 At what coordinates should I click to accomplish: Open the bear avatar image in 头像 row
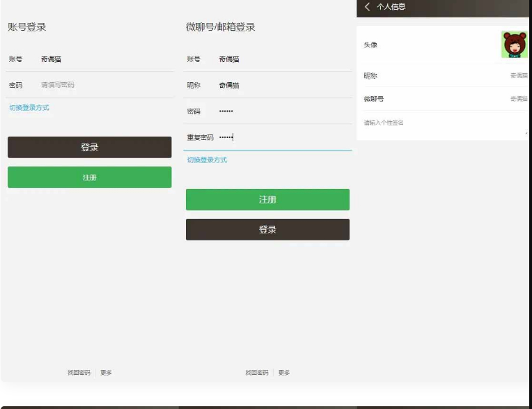[x=514, y=45]
